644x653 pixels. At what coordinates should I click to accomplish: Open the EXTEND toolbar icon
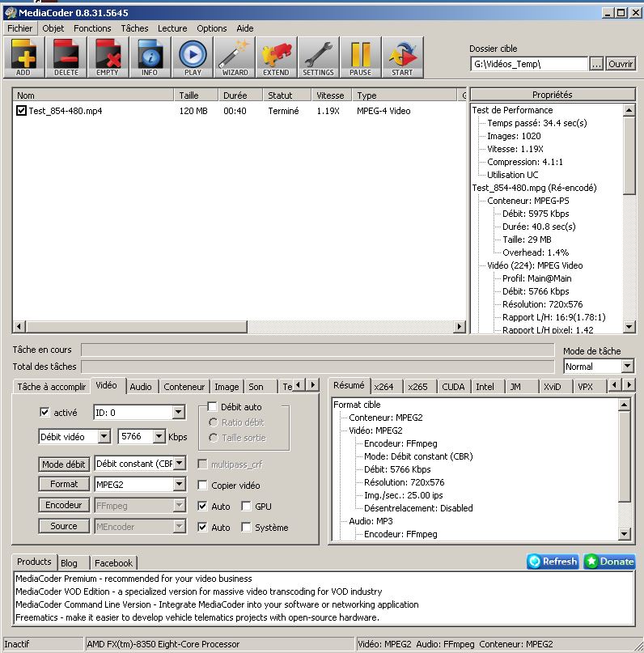pyautogui.click(x=276, y=57)
